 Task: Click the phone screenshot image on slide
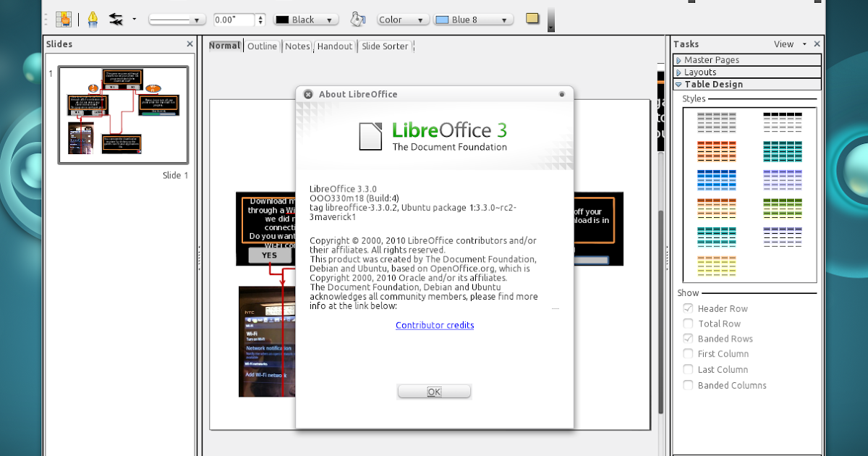[x=267, y=342]
